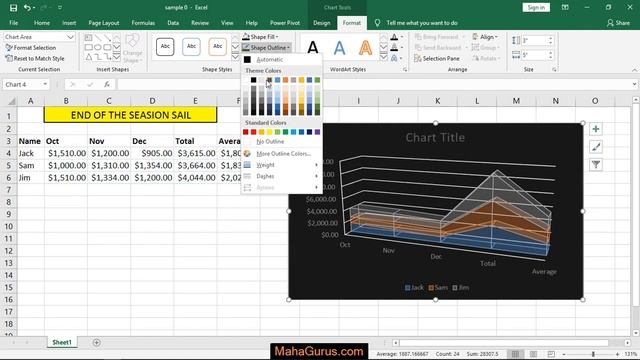Click the Select All corner triangle
The height and width of the screenshot is (360, 640).
(12, 101)
